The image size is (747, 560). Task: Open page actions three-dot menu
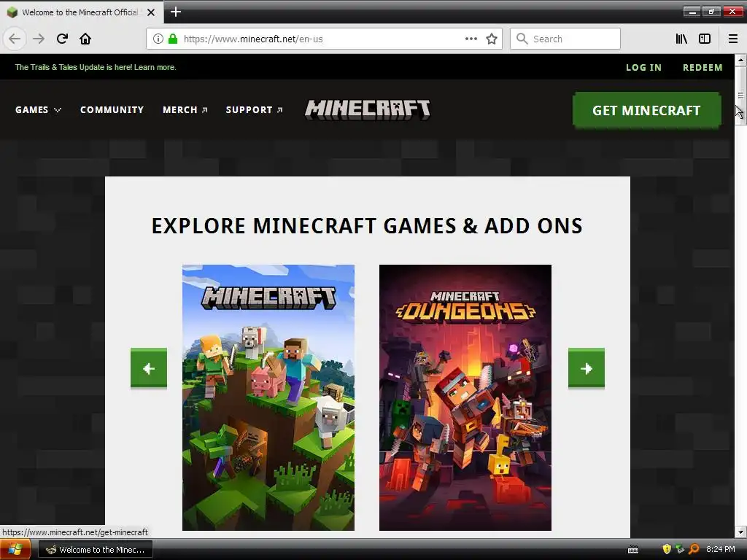(471, 39)
